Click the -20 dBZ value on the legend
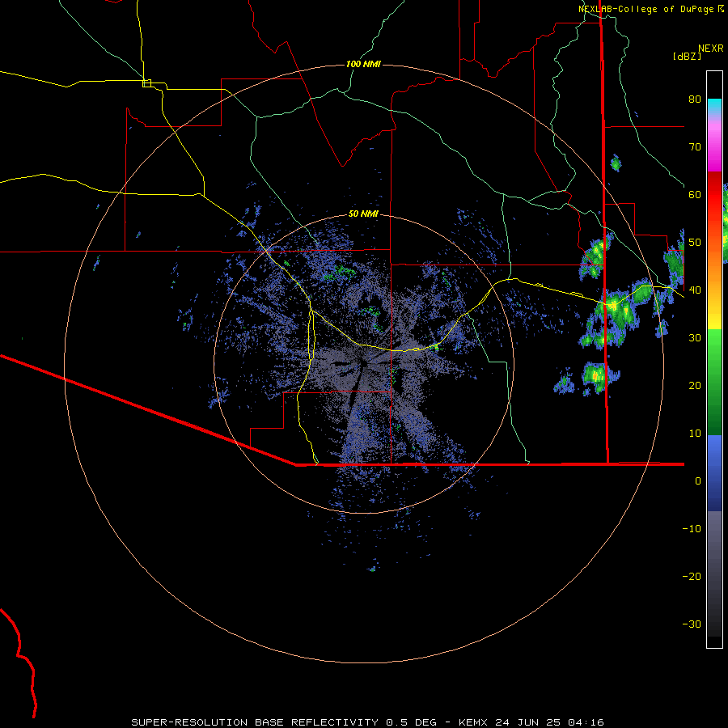728x728 pixels. pyautogui.click(x=692, y=577)
